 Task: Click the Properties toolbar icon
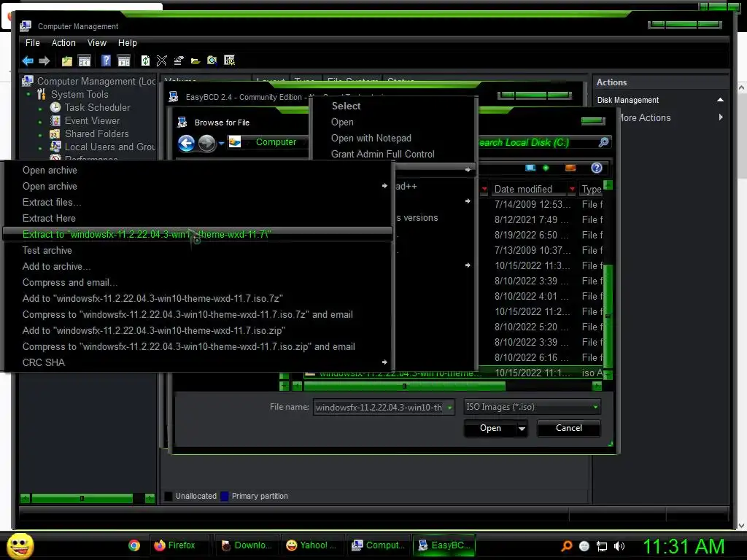point(179,61)
